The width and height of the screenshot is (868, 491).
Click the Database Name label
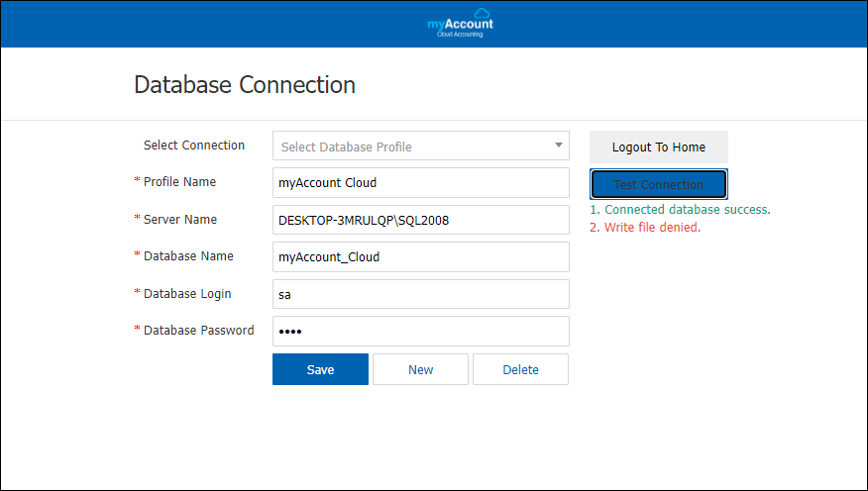pyautogui.click(x=189, y=256)
